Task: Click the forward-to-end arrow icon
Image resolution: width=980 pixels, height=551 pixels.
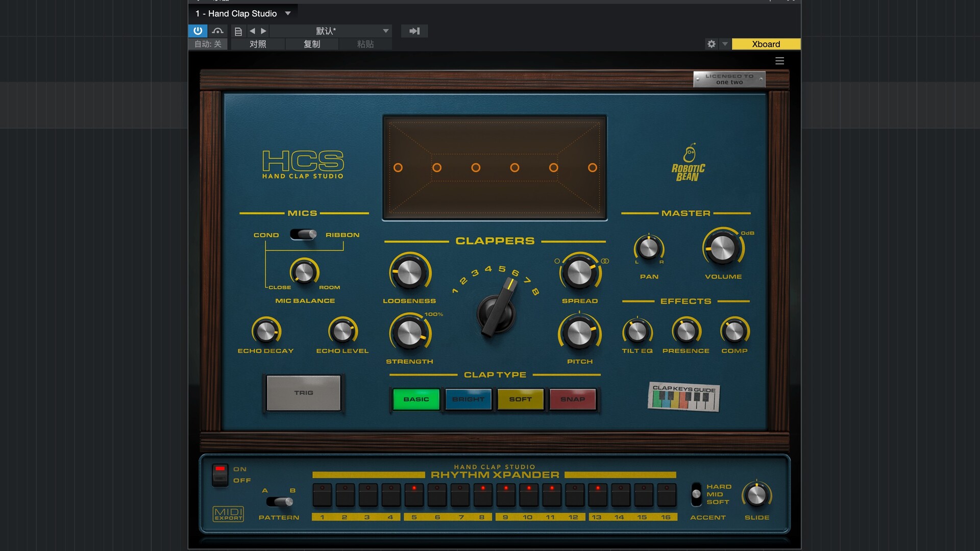Action: [414, 31]
